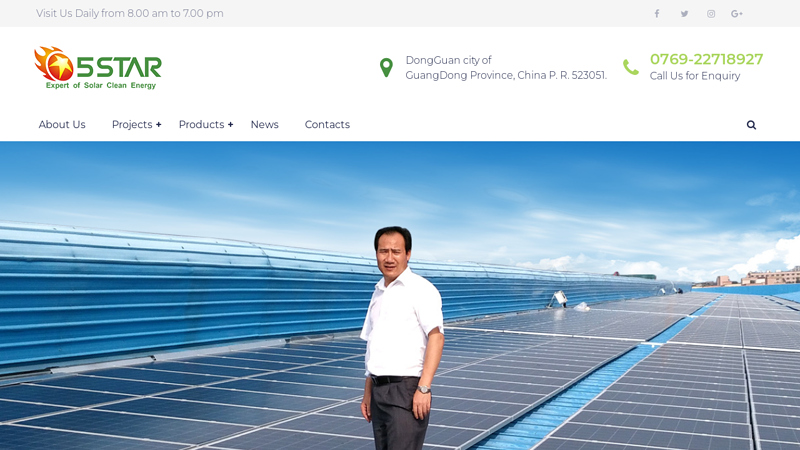
Task: Click the search magnifier icon
Action: [751, 125]
